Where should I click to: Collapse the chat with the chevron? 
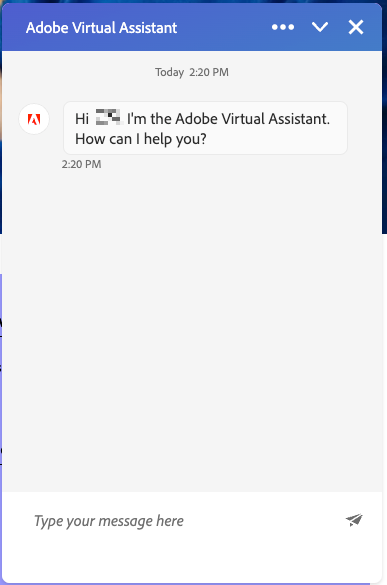[x=320, y=27]
